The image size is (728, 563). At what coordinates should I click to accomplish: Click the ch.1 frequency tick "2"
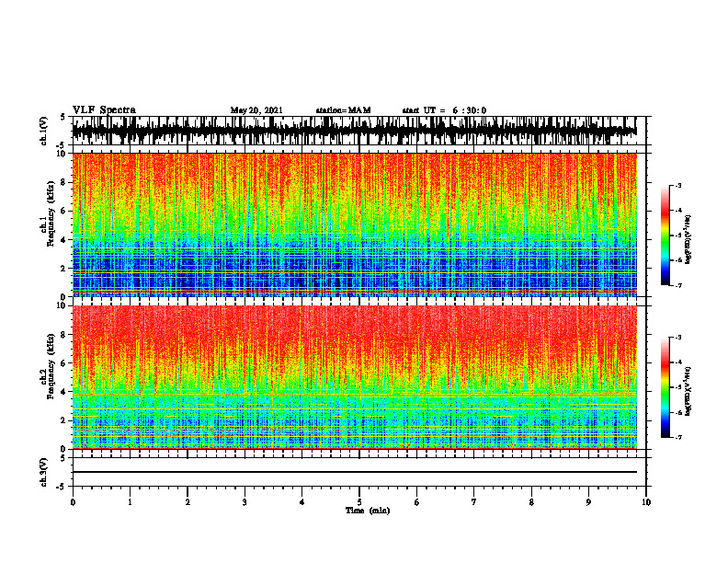click(x=64, y=268)
